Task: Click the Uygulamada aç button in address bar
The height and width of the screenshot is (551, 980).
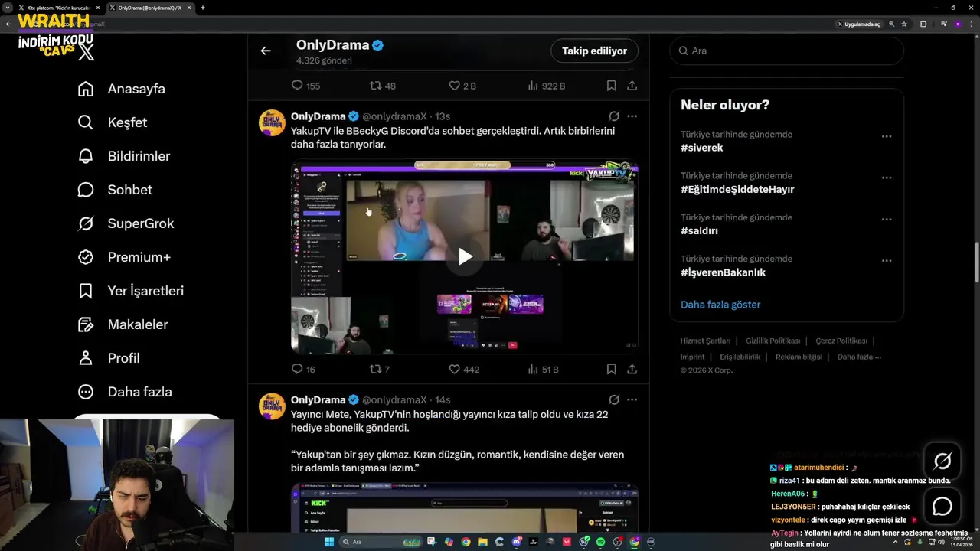Action: (859, 24)
